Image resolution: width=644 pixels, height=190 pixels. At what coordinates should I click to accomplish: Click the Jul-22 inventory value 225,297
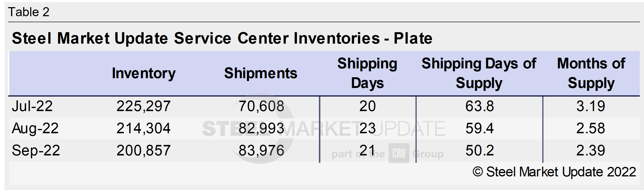click(143, 106)
